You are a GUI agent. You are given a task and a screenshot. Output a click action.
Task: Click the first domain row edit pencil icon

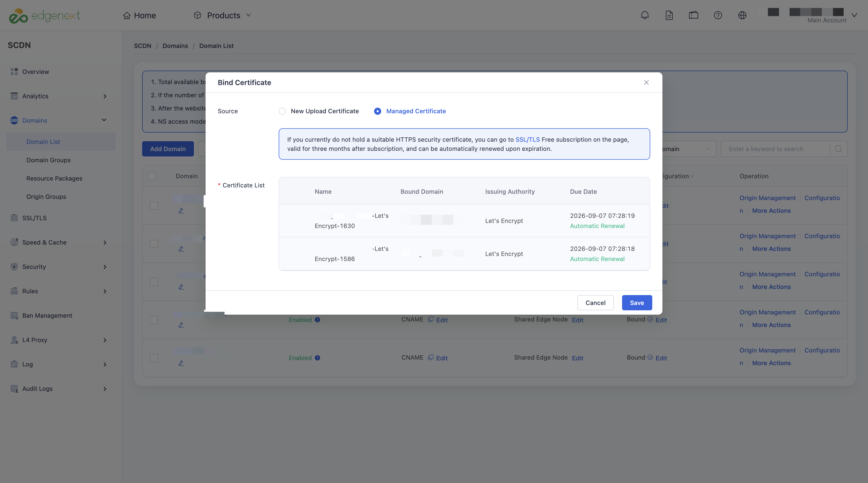[181, 211]
